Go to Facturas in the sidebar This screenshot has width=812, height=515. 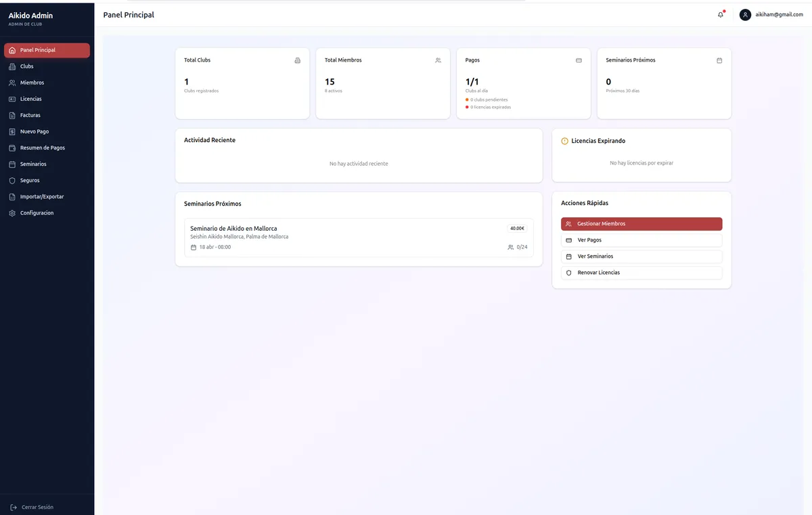tap(30, 115)
